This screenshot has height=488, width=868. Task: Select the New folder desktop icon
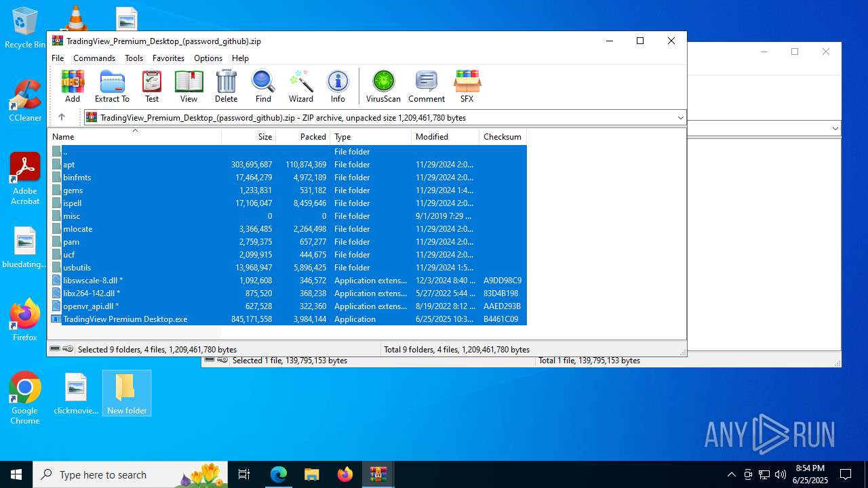coord(127,393)
